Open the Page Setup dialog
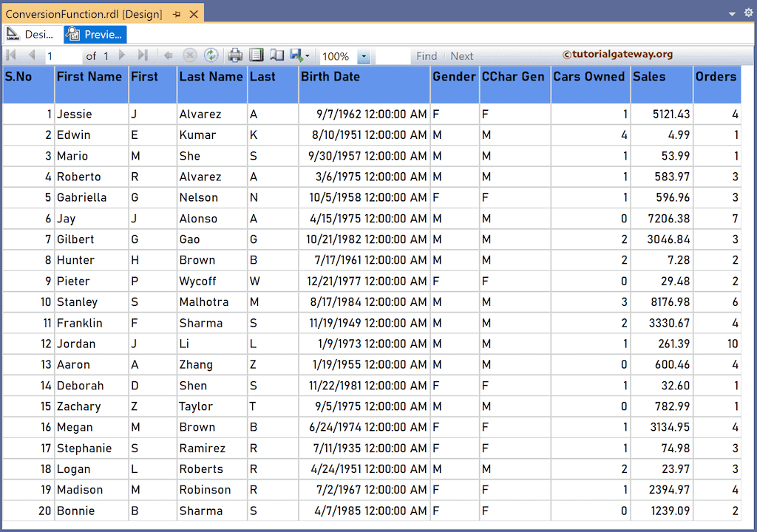Image resolution: width=757 pixels, height=532 pixels. [x=276, y=55]
